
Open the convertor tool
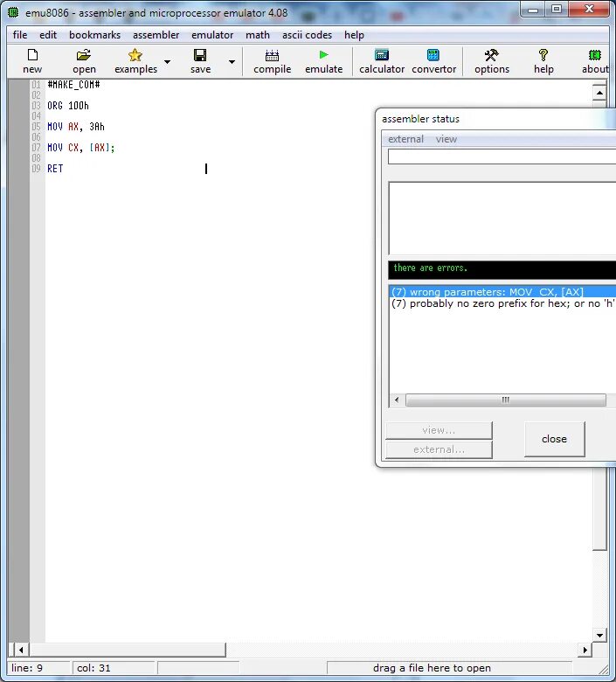(x=433, y=55)
